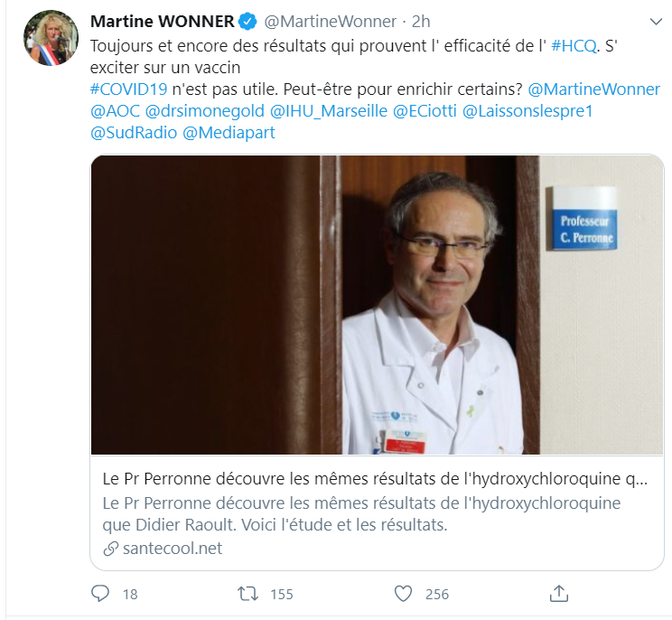Open the #COVID19 hashtag

(128, 89)
